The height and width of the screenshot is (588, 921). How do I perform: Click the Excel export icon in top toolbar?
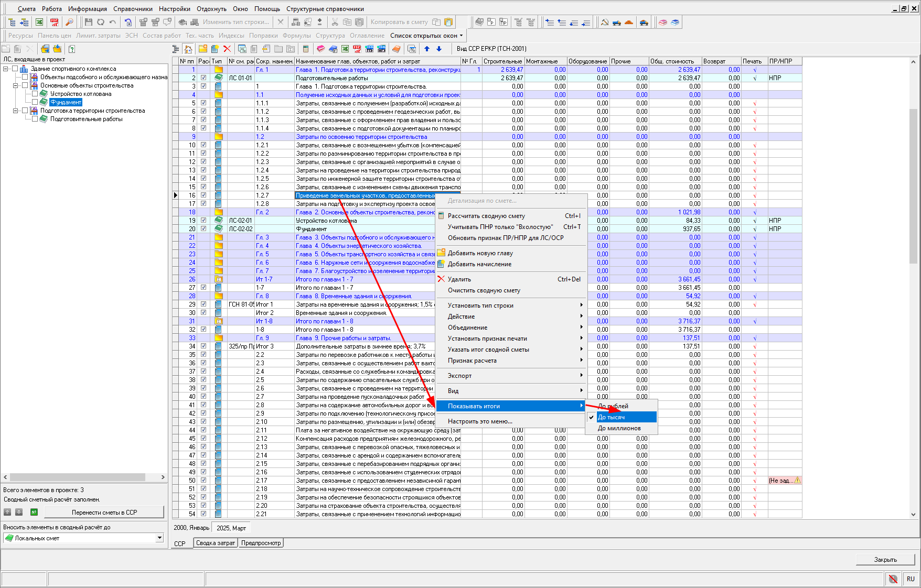(39, 22)
